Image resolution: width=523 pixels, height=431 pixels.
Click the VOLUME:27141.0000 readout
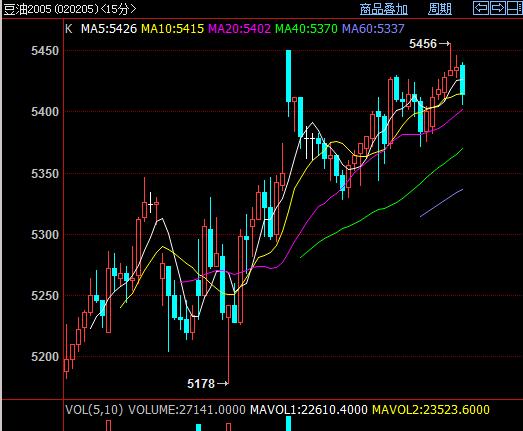187,410
